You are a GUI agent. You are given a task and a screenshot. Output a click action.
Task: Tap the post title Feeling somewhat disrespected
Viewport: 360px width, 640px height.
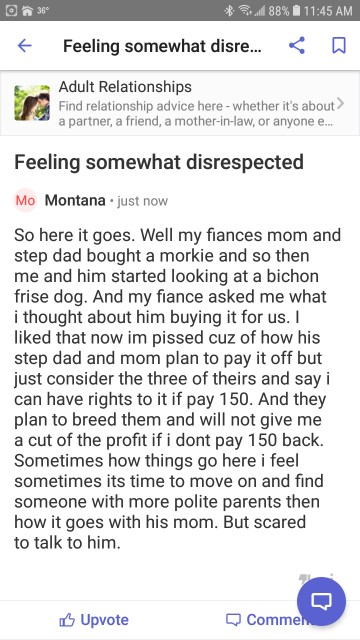(x=159, y=162)
